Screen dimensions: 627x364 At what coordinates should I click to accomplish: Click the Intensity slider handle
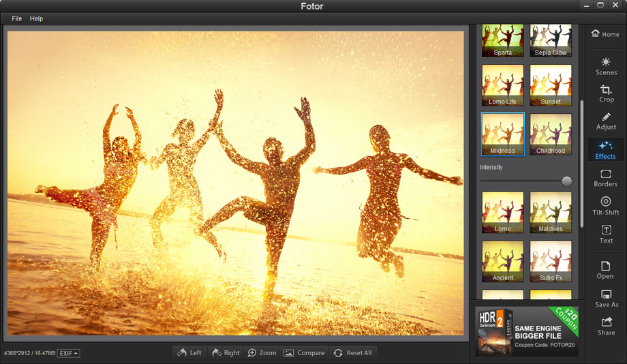(566, 181)
